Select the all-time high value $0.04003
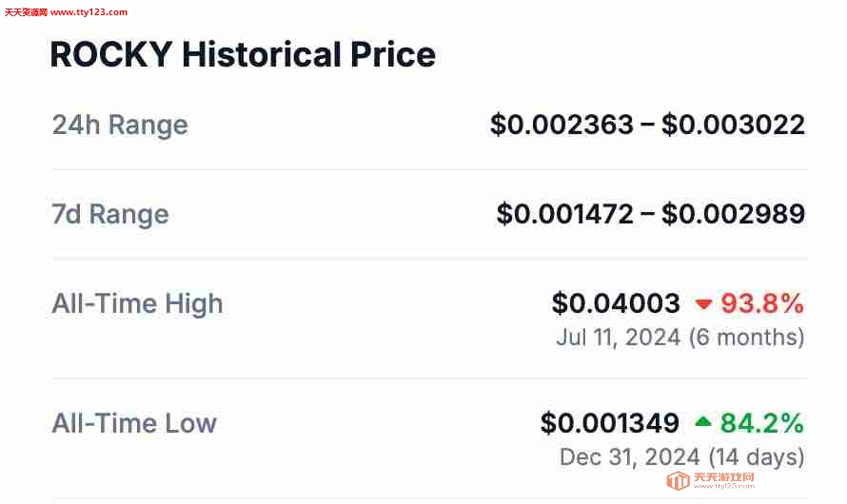Image resolution: width=847 pixels, height=504 pixels. (616, 303)
